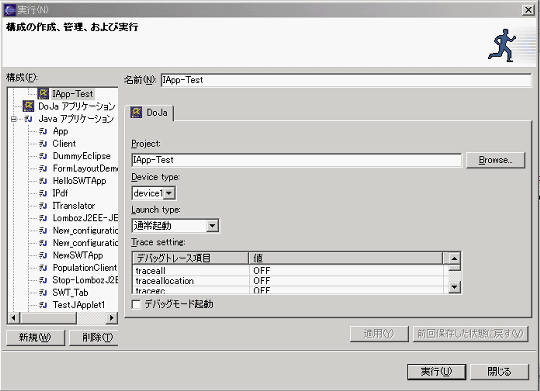Screen dimensions: 540x391
Task: Enable the デバッグモード起動 checkbox
Action: (x=136, y=304)
